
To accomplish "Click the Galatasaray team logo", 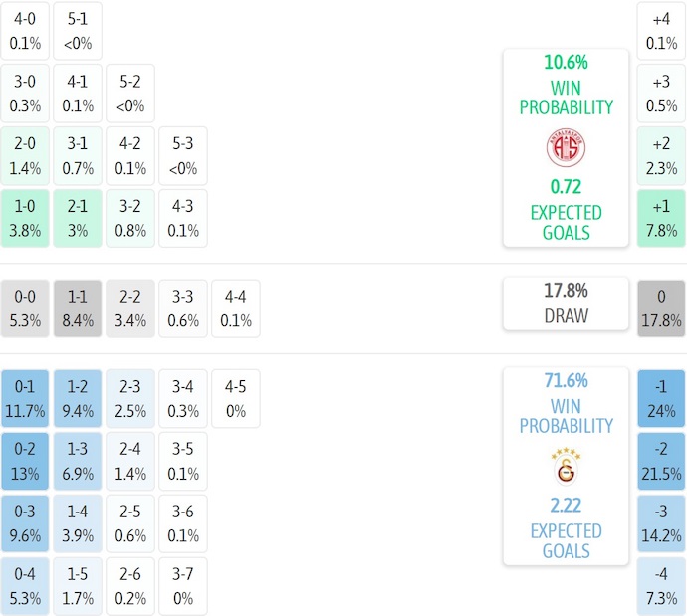I will coord(566,467).
